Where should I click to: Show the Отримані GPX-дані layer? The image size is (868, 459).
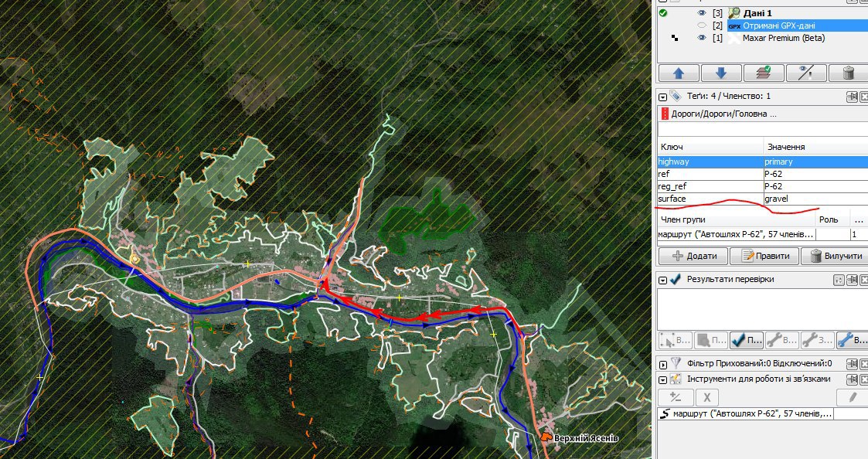coord(701,25)
